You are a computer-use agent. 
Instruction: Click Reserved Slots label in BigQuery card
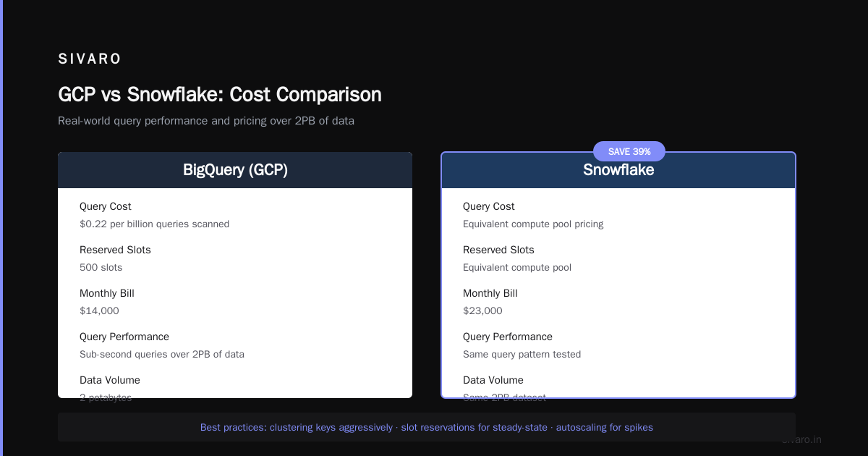click(115, 250)
